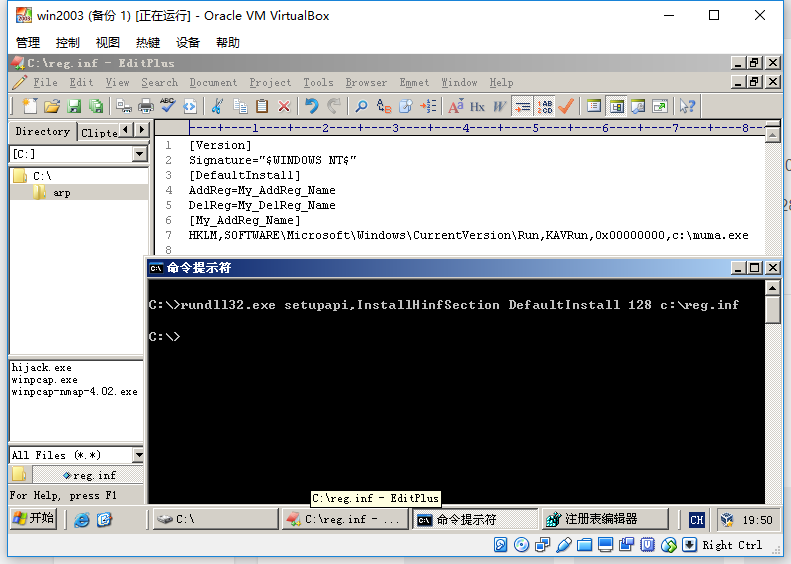791x564 pixels.
Task: Select the reg.inf document tab
Action: coord(88,475)
